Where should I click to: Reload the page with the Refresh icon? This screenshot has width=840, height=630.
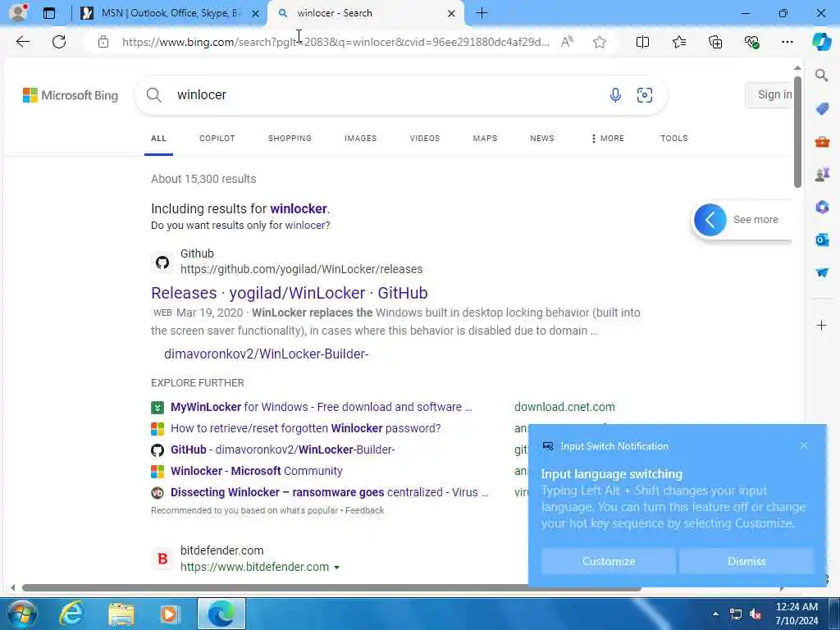pyautogui.click(x=59, y=42)
